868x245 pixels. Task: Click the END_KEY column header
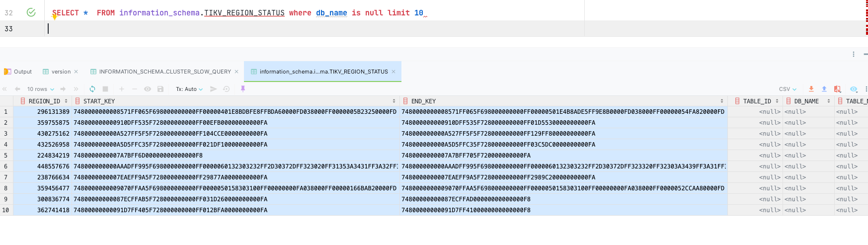423,101
